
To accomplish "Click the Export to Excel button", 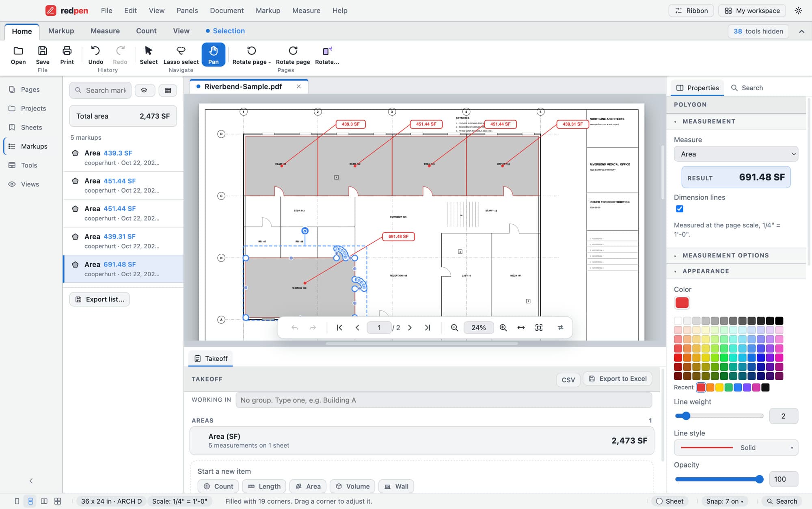I will (618, 379).
